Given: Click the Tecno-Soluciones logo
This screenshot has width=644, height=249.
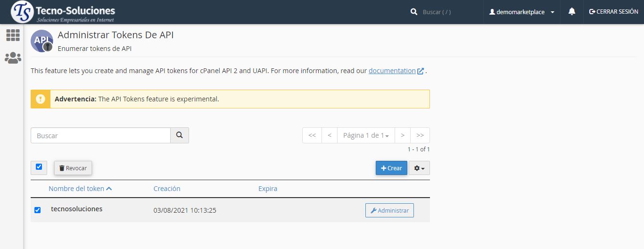Looking at the screenshot, I should click(x=63, y=12).
